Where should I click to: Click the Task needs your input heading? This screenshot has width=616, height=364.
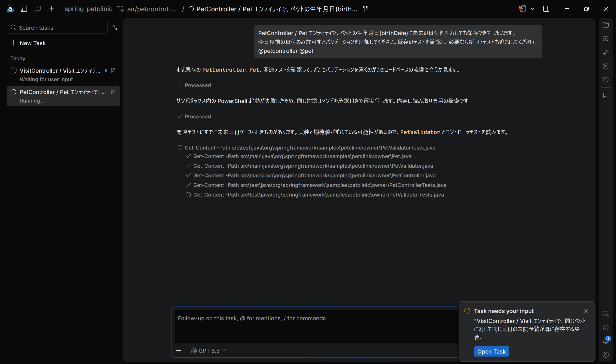click(503, 311)
